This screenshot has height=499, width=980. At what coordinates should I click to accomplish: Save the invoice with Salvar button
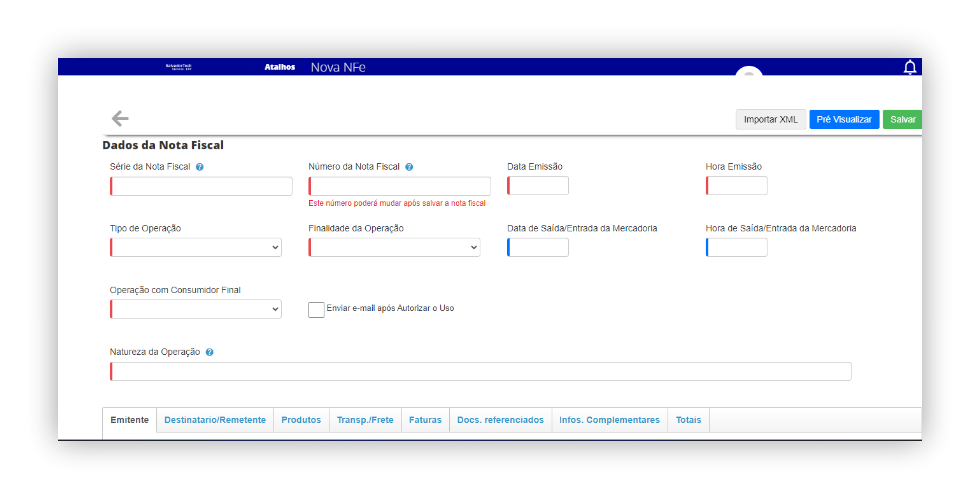[902, 119]
